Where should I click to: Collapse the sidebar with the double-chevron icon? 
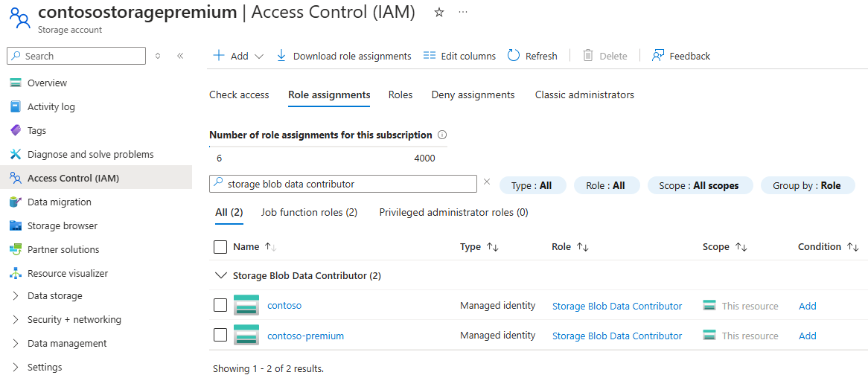(180, 56)
